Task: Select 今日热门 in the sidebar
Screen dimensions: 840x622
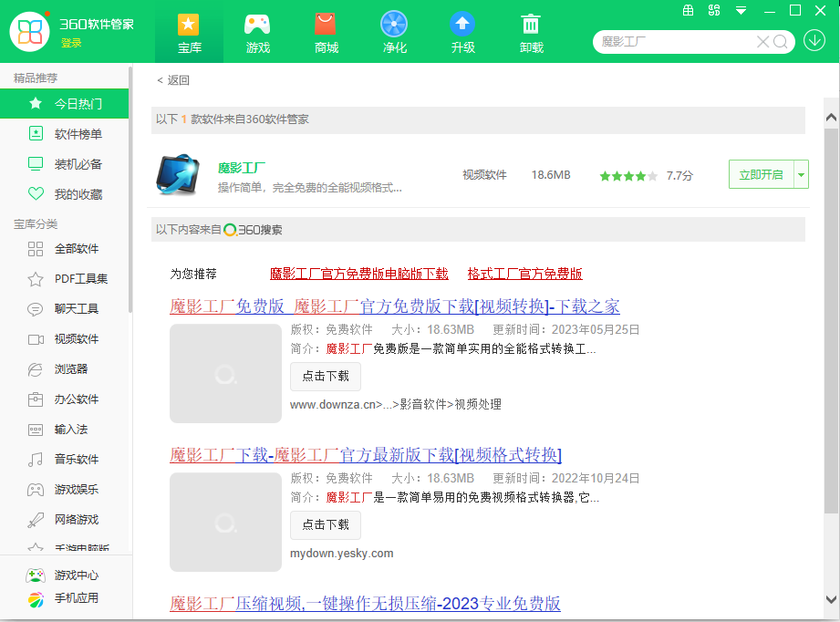Action: (x=64, y=103)
